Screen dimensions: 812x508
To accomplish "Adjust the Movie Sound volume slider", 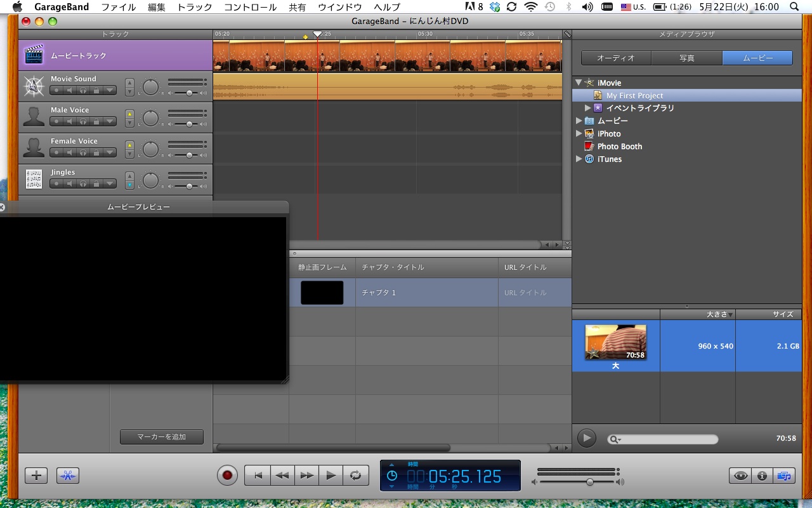I will 189,93.
